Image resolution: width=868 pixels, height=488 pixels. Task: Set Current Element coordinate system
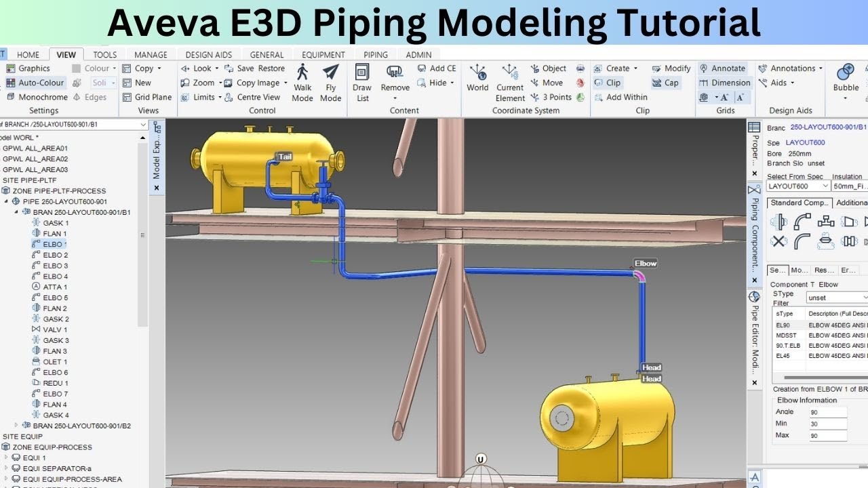[x=510, y=83]
